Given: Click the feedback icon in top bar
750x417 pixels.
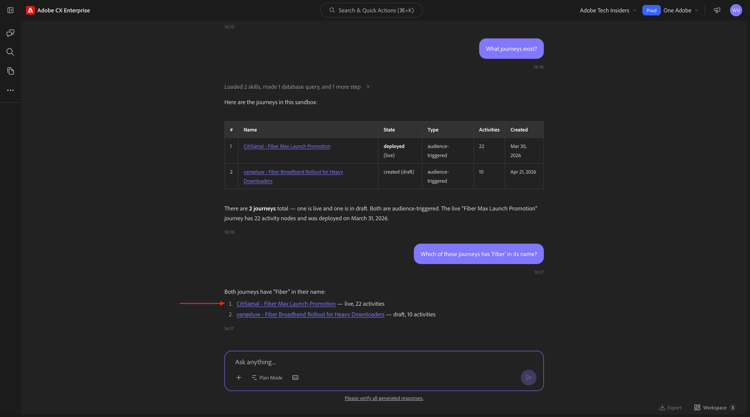Looking at the screenshot, I should [717, 10].
